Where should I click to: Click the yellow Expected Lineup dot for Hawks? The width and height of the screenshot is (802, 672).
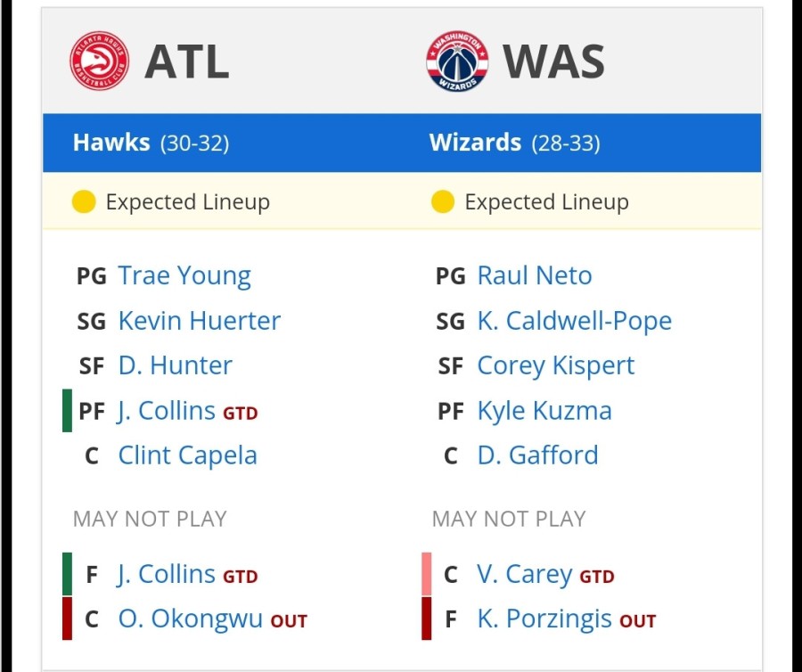(84, 201)
